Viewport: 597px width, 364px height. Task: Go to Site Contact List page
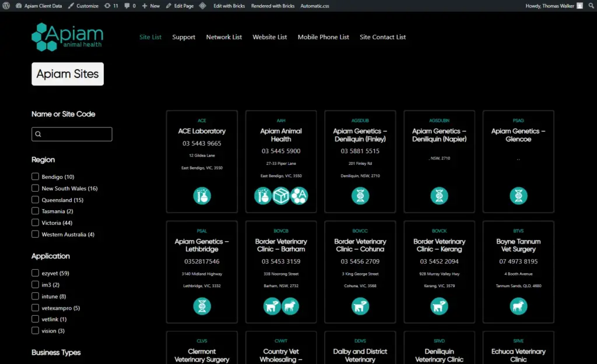pyautogui.click(x=382, y=37)
